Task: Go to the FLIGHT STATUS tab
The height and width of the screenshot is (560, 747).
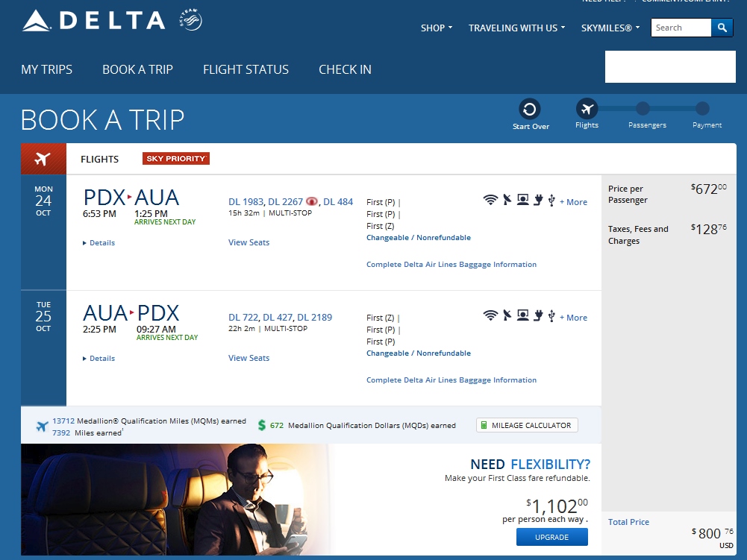Action: [x=246, y=69]
